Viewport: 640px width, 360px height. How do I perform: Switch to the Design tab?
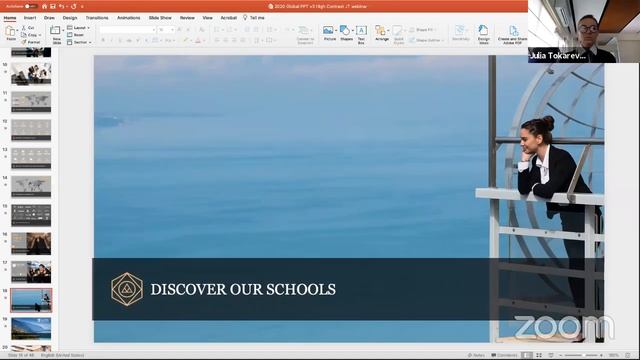[x=70, y=18]
